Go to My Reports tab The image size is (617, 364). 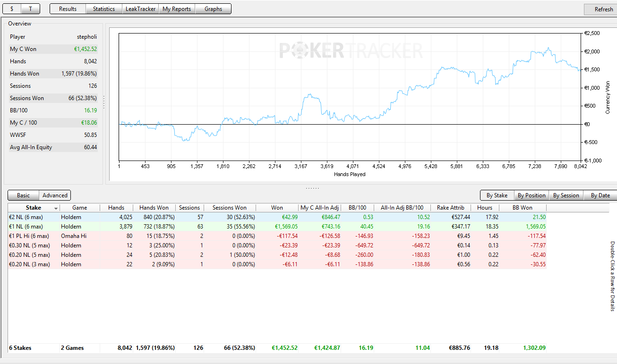point(177,9)
